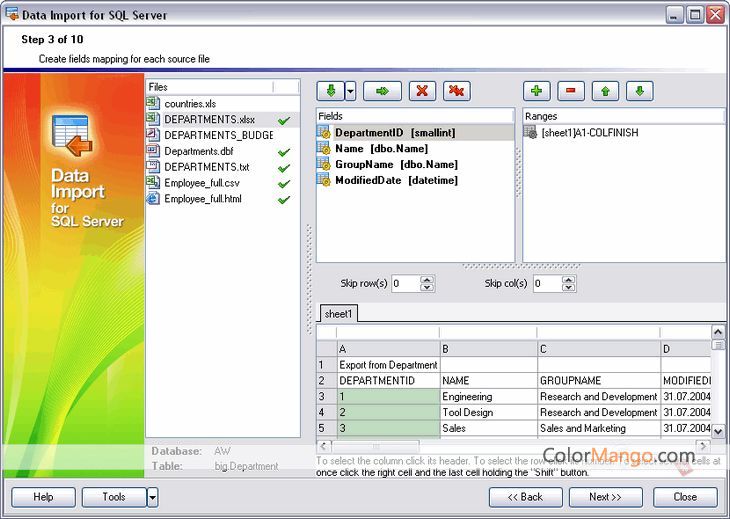Proceed with the Next >> button
The height and width of the screenshot is (519, 730).
click(605, 497)
